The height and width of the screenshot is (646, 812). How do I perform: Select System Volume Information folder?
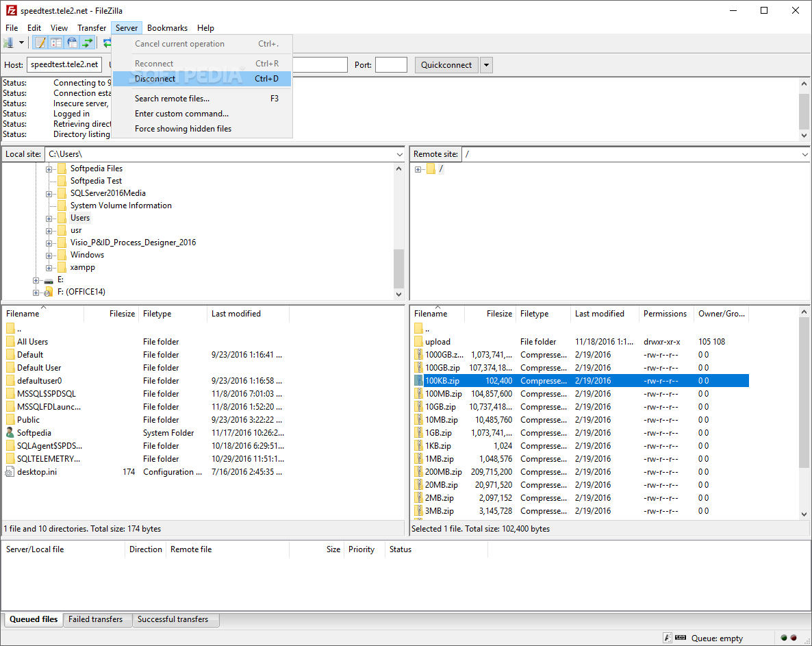[x=120, y=206]
